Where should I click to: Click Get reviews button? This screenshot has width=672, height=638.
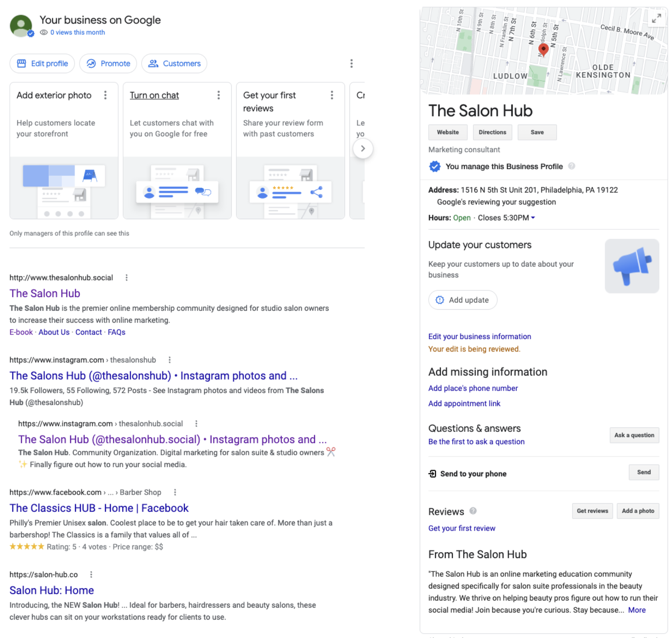(592, 511)
